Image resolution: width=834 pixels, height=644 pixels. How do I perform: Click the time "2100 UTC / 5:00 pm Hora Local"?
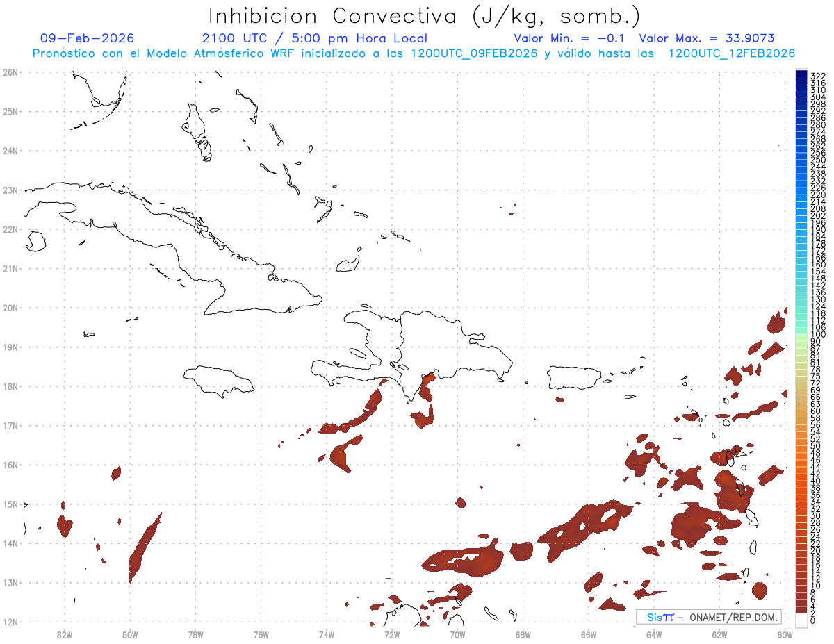[315, 38]
